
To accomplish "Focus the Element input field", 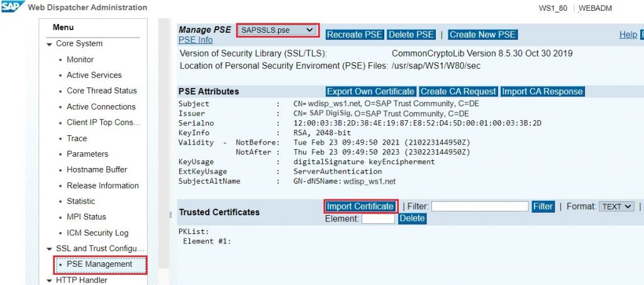I will click(x=378, y=218).
